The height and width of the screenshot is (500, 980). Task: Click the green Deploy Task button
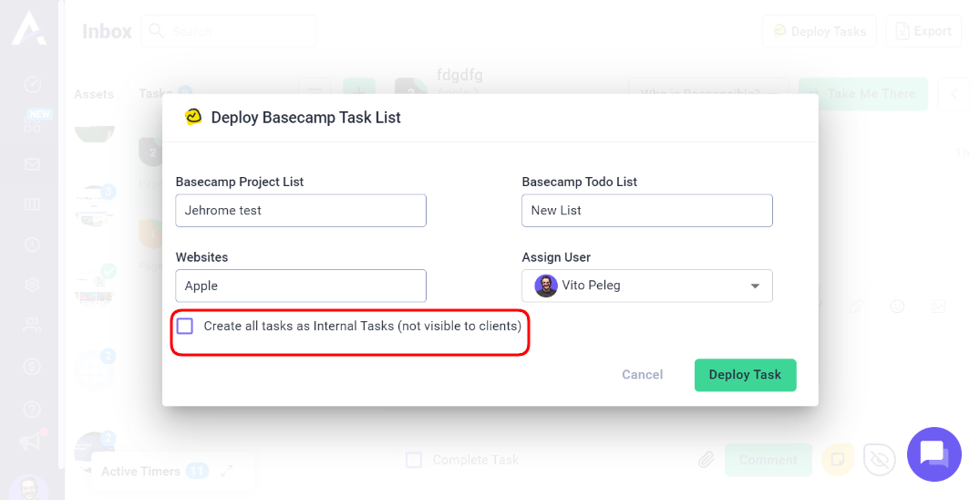tap(745, 375)
